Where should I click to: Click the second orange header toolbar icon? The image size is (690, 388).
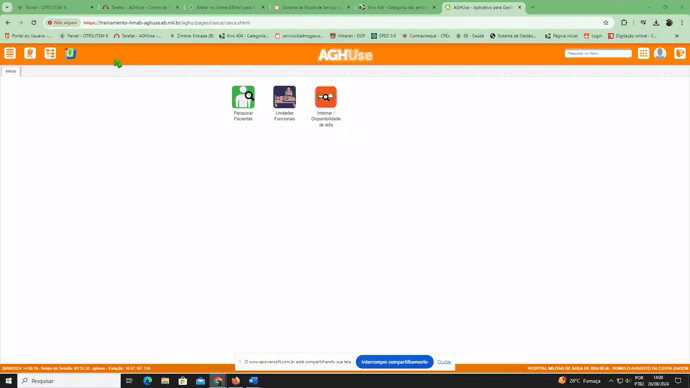tap(30, 53)
